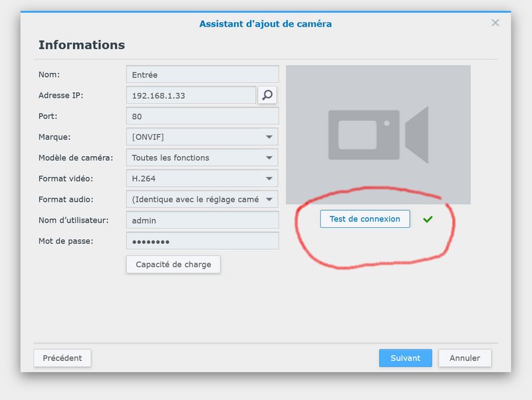Screen dimensions: 532x400
Task: Click the Mot de passe field
Action: (x=203, y=241)
